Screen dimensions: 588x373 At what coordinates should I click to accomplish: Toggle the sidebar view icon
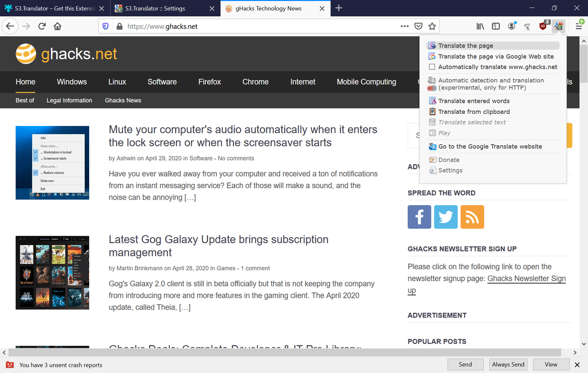click(x=495, y=27)
